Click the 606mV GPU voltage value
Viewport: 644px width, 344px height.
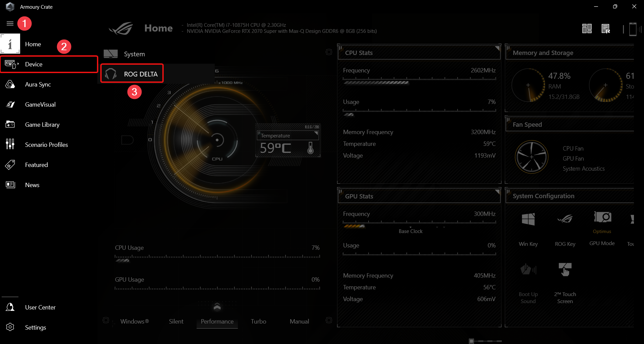point(486,299)
